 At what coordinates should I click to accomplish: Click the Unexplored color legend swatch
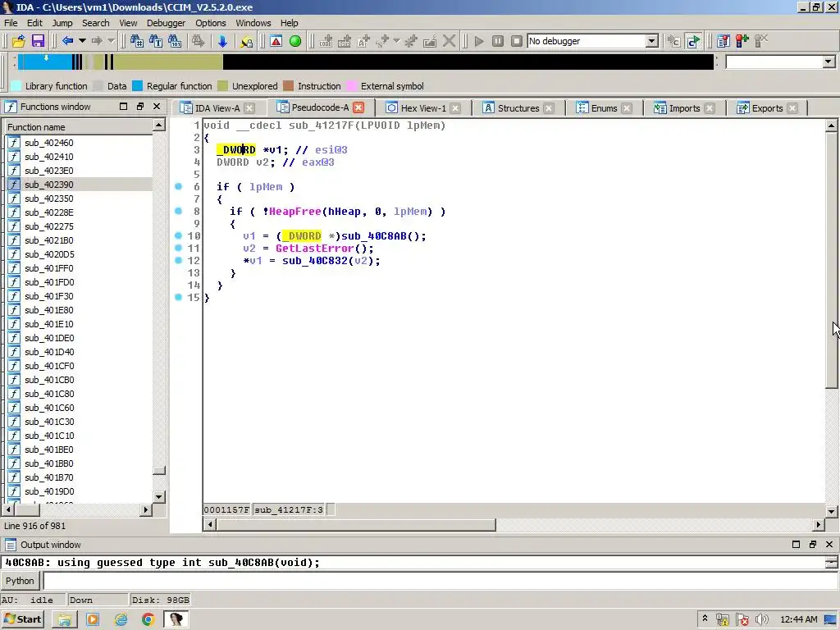pyautogui.click(x=223, y=86)
